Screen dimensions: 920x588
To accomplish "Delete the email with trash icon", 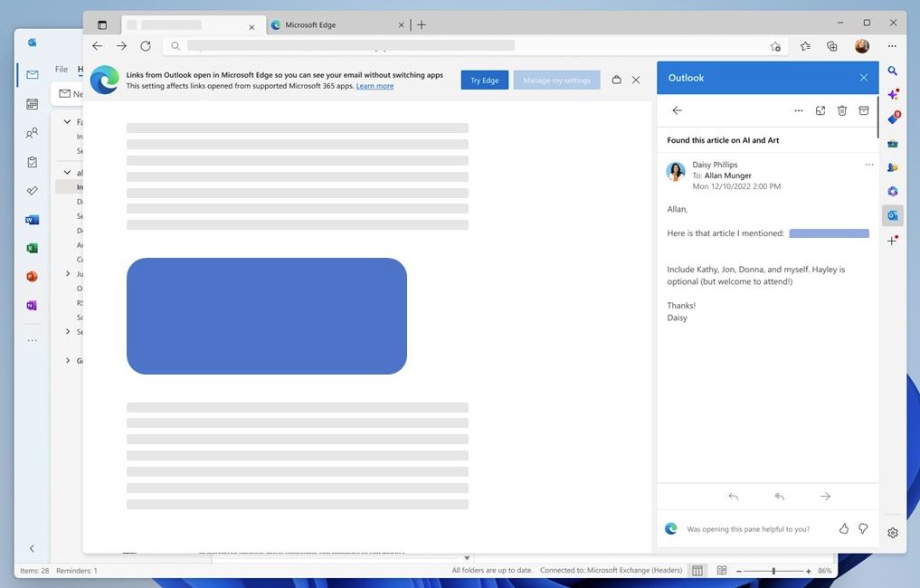I will [842, 110].
